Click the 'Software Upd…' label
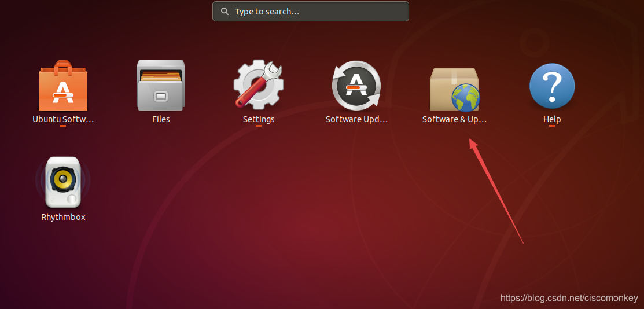 (356, 119)
